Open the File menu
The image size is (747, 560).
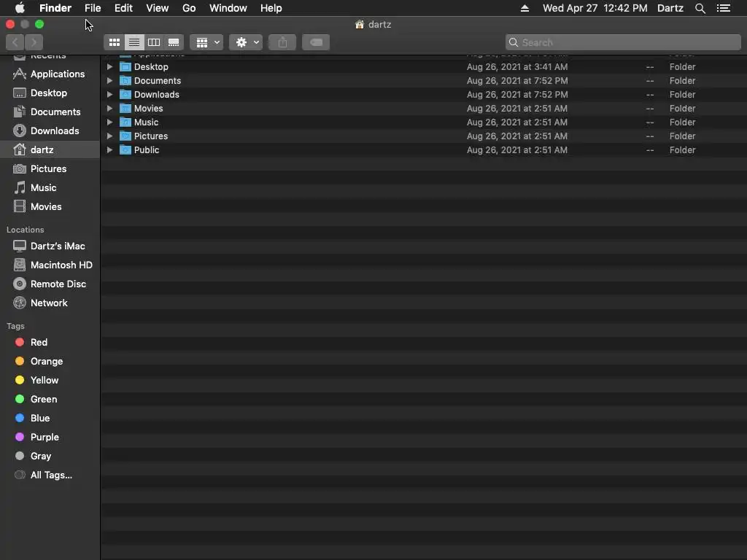tap(93, 8)
